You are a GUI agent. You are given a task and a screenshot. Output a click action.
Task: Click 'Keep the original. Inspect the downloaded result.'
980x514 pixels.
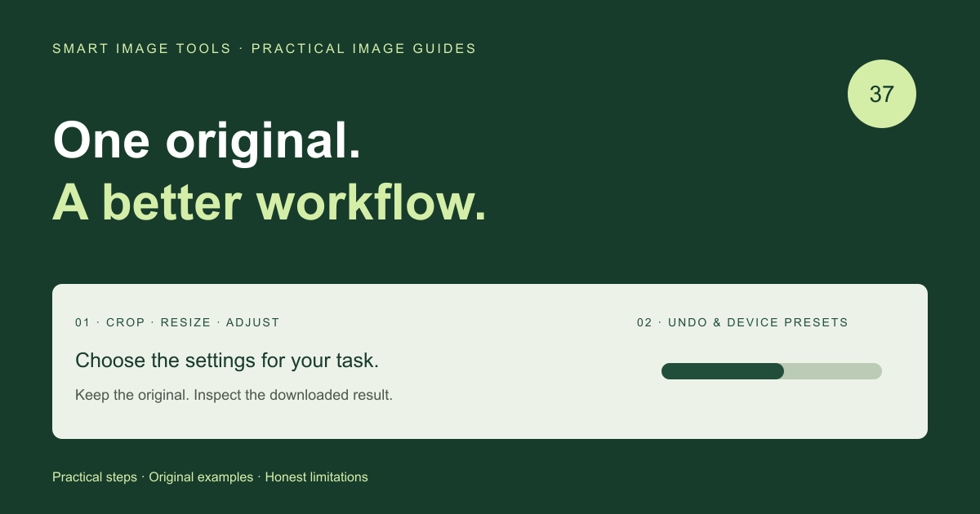coord(234,396)
